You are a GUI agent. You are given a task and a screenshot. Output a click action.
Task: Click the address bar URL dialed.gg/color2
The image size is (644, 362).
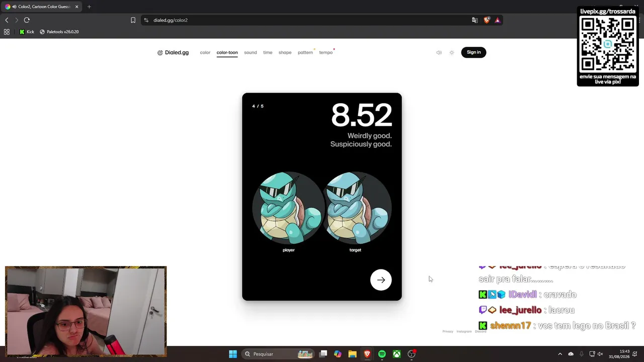pos(171,20)
